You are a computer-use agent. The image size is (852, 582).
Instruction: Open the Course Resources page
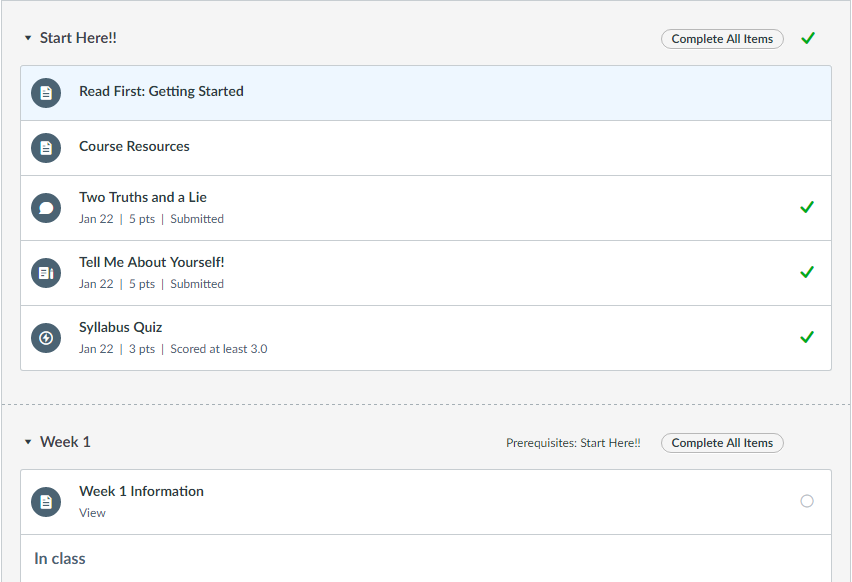[x=134, y=146]
